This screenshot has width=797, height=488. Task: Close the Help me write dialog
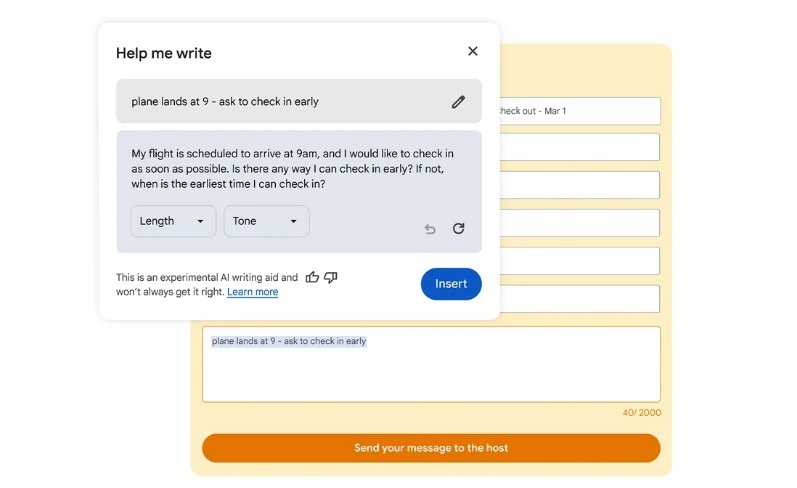(x=473, y=52)
